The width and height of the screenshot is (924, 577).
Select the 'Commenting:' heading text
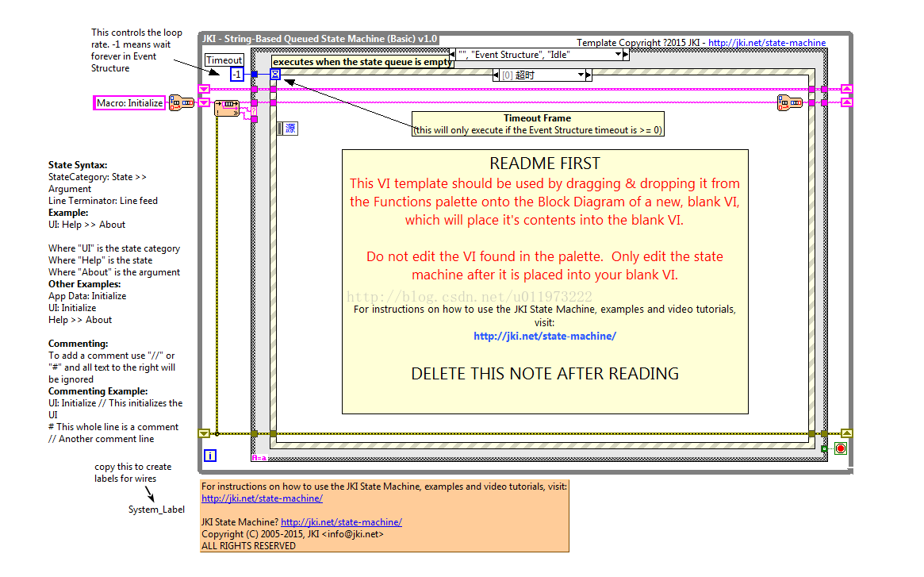[x=78, y=344]
